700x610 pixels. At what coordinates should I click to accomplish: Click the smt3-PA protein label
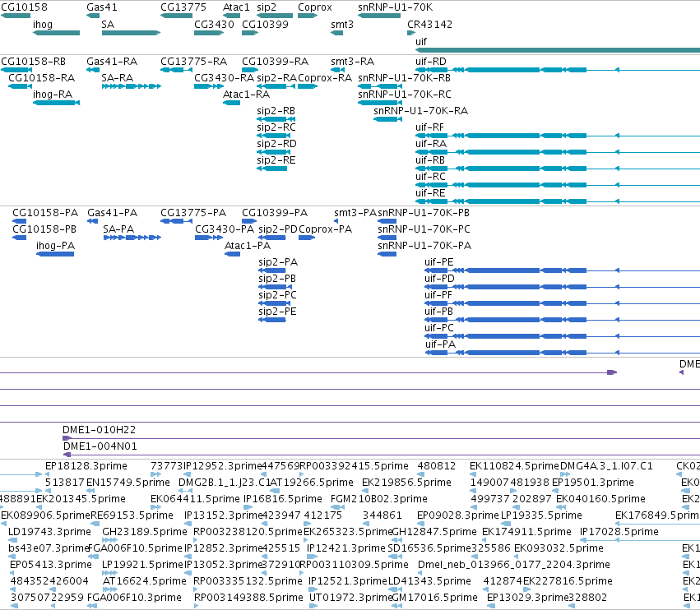coord(355,213)
